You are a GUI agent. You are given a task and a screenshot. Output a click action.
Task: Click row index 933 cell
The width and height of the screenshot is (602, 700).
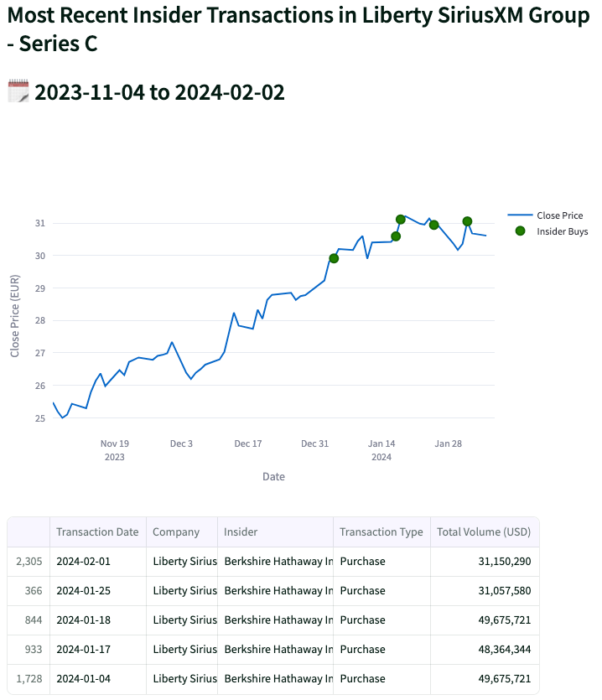[x=29, y=650]
